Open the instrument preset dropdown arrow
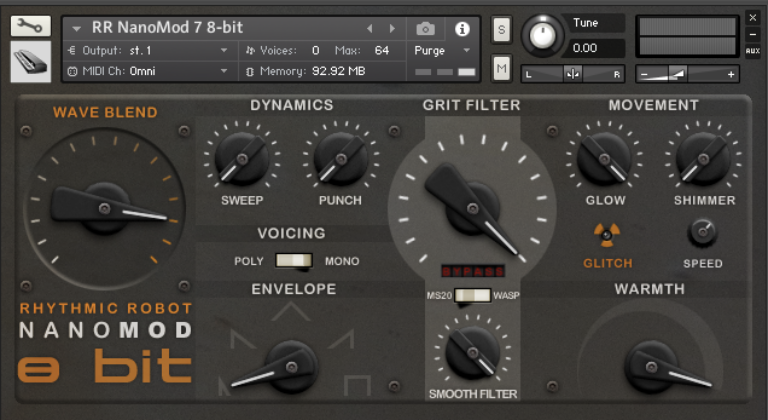Image resolution: width=768 pixels, height=420 pixels. click(x=76, y=29)
